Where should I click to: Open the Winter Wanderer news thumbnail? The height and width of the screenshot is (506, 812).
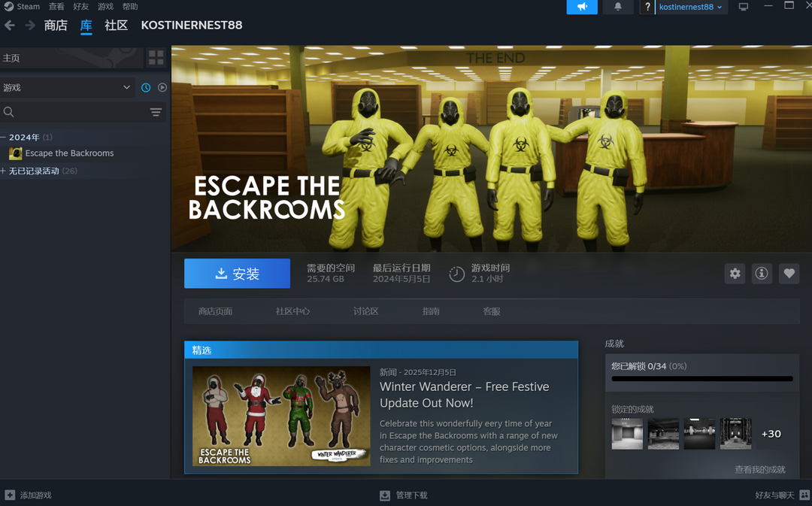281,417
